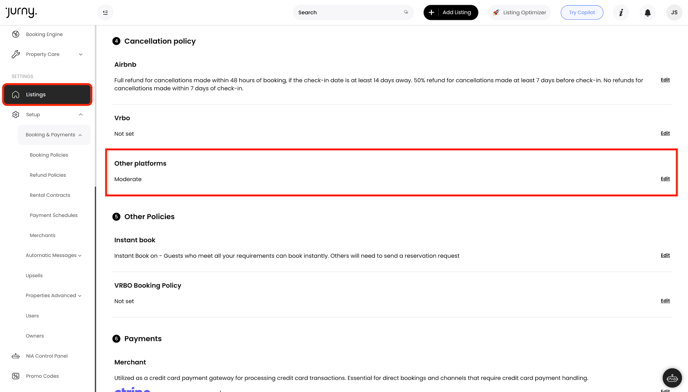The image size is (688, 392).
Task: Click the info icon in header
Action: click(x=621, y=13)
